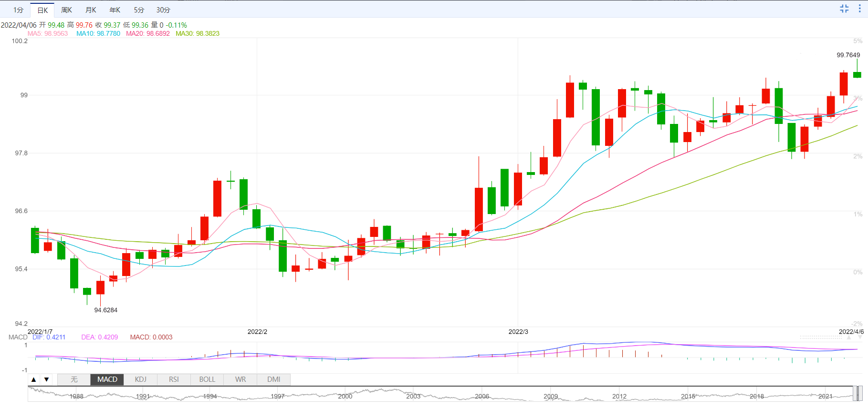
Task: Click the range slider handle at timeline end
Action: (x=858, y=394)
